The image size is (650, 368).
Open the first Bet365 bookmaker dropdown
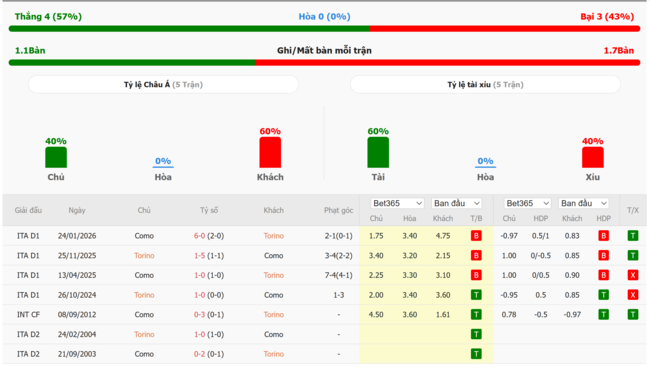pos(397,203)
